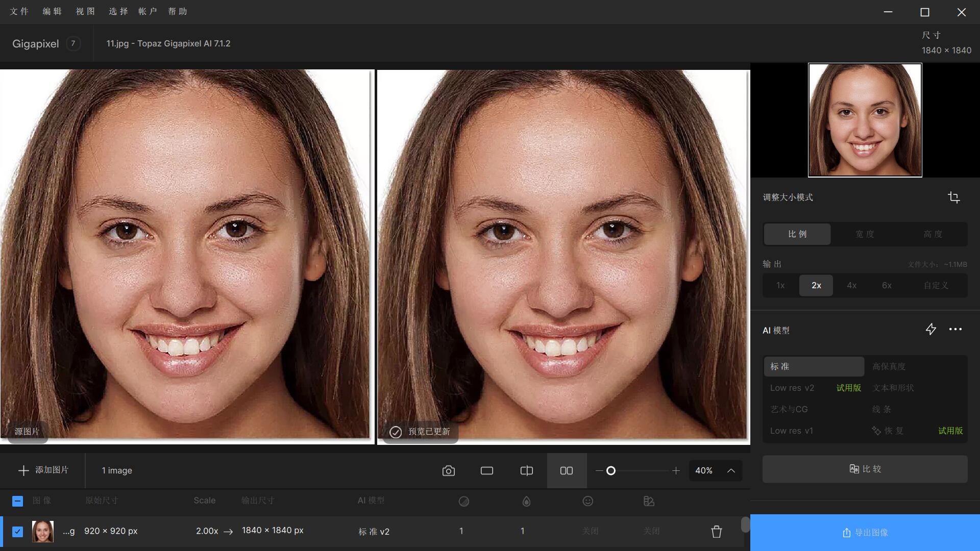
Task: Switch to side-by-side view icon
Action: point(567,471)
